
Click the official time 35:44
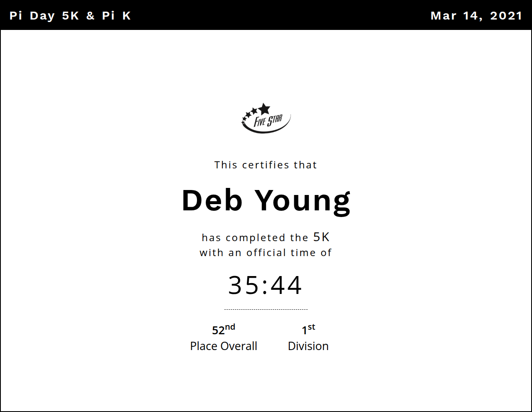pos(265,285)
